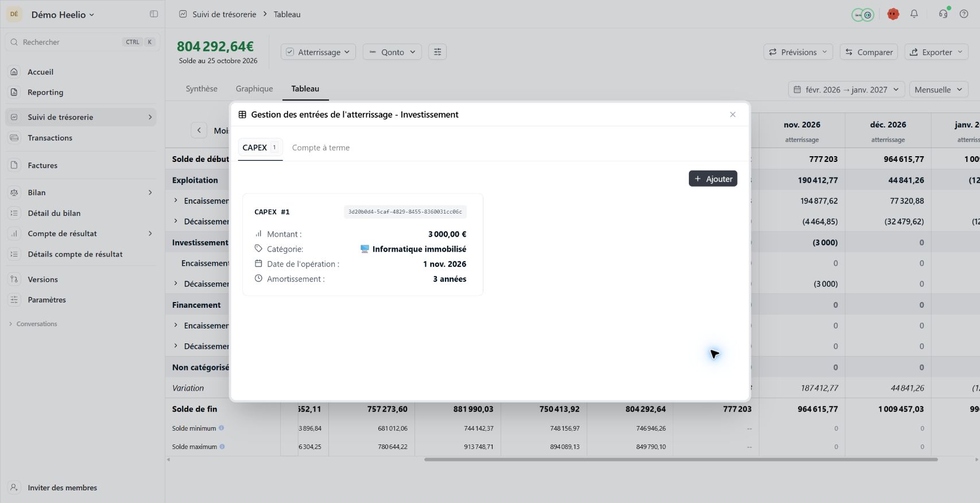Viewport: 980px width, 503px height.
Task: Open the Prévisions dropdown
Action: point(798,52)
